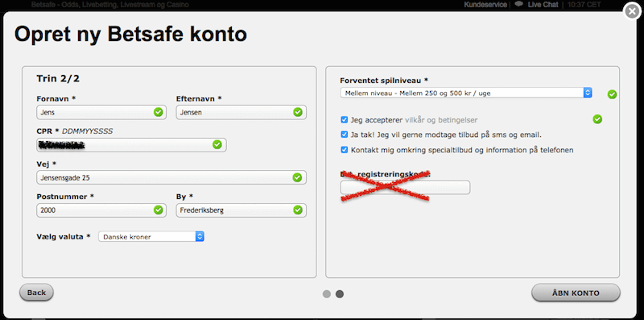Close the registration dialog with the X button
644x320 pixels.
[x=632, y=12]
